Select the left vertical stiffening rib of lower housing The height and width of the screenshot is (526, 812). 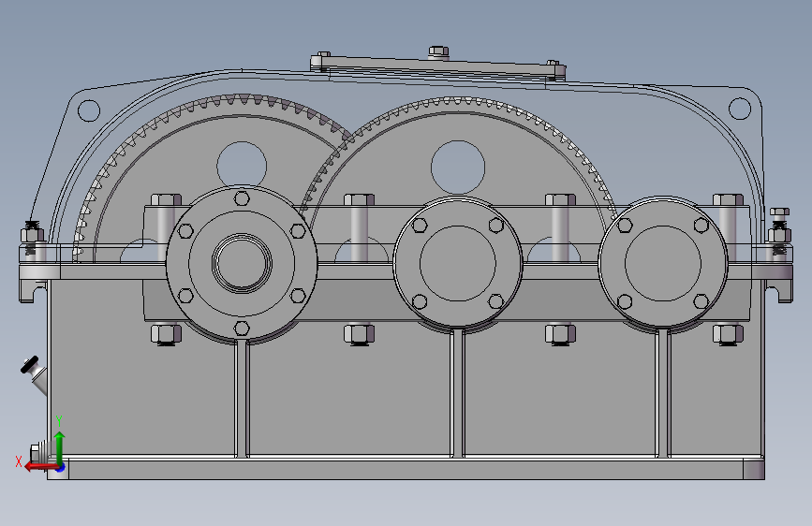242,398
